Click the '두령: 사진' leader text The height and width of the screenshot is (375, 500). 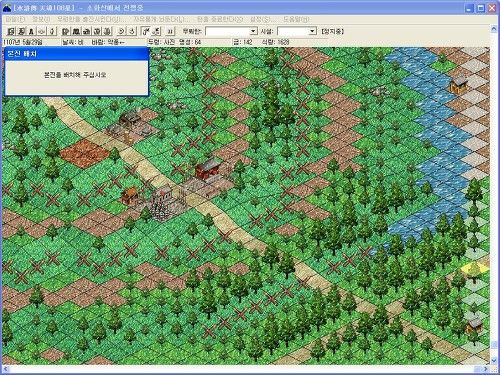pyautogui.click(x=161, y=42)
